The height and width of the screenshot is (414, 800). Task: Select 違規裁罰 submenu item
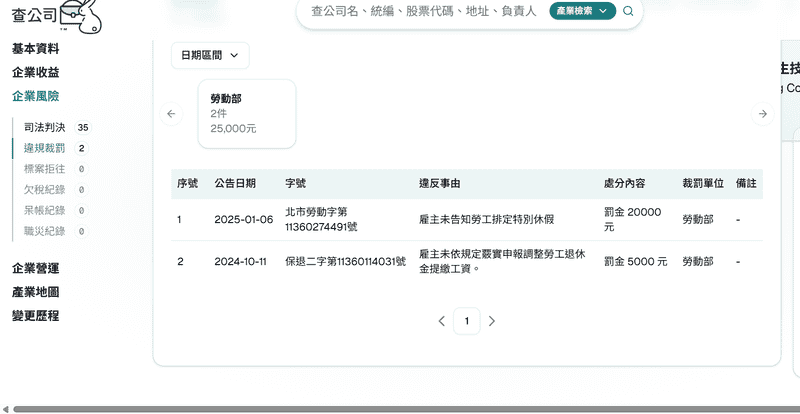click(44, 148)
